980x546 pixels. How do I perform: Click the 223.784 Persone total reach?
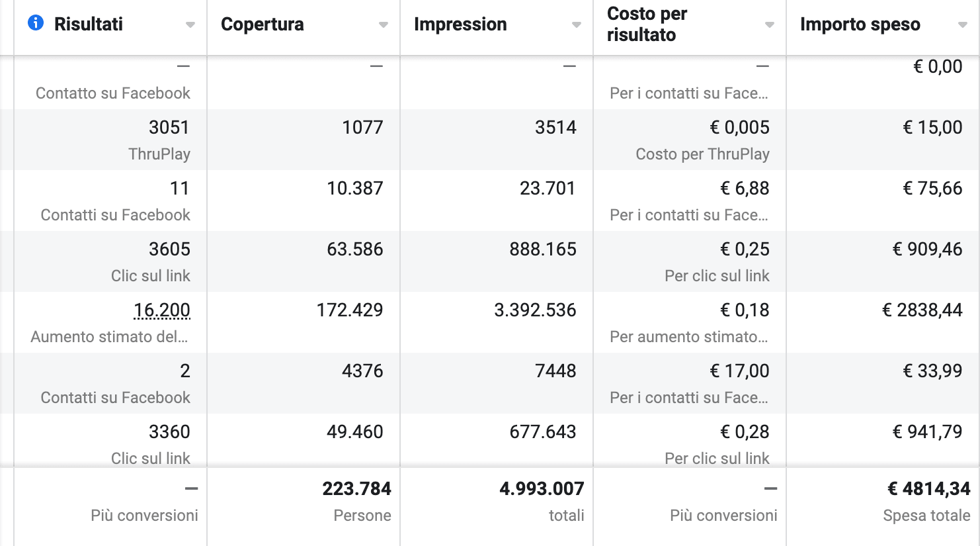pyautogui.click(x=357, y=488)
